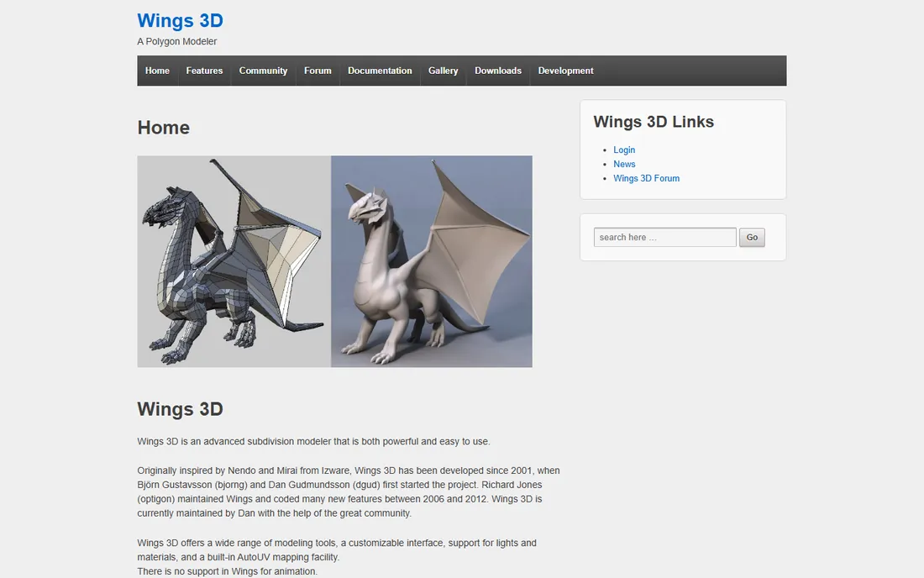This screenshot has height=578, width=924.
Task: Open the Community menu
Action: click(x=263, y=71)
